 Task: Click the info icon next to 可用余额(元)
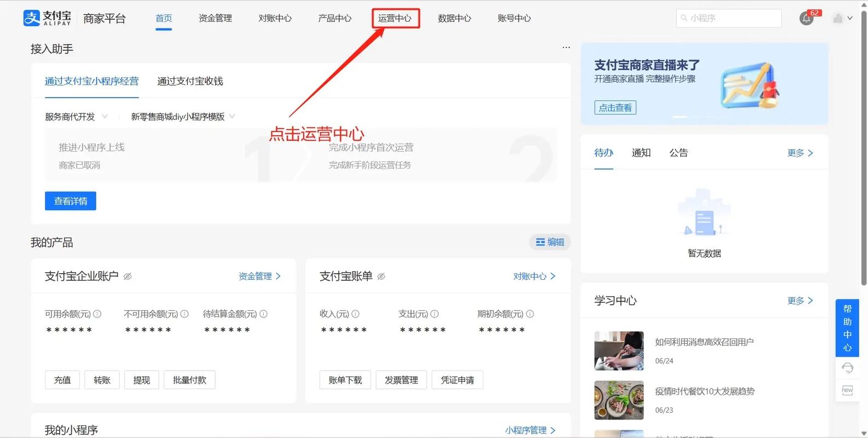pyautogui.click(x=97, y=314)
